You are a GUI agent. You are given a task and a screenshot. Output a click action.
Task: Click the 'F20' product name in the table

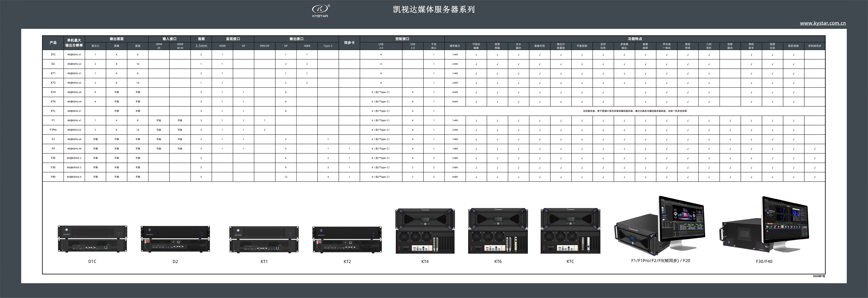[x=53, y=158]
